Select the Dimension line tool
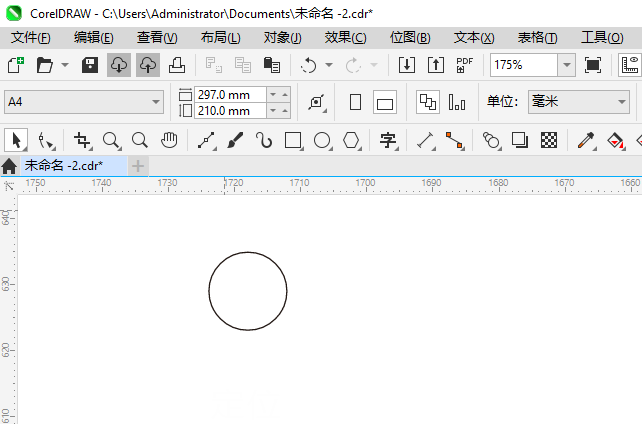The width and height of the screenshot is (642, 424). (x=426, y=141)
